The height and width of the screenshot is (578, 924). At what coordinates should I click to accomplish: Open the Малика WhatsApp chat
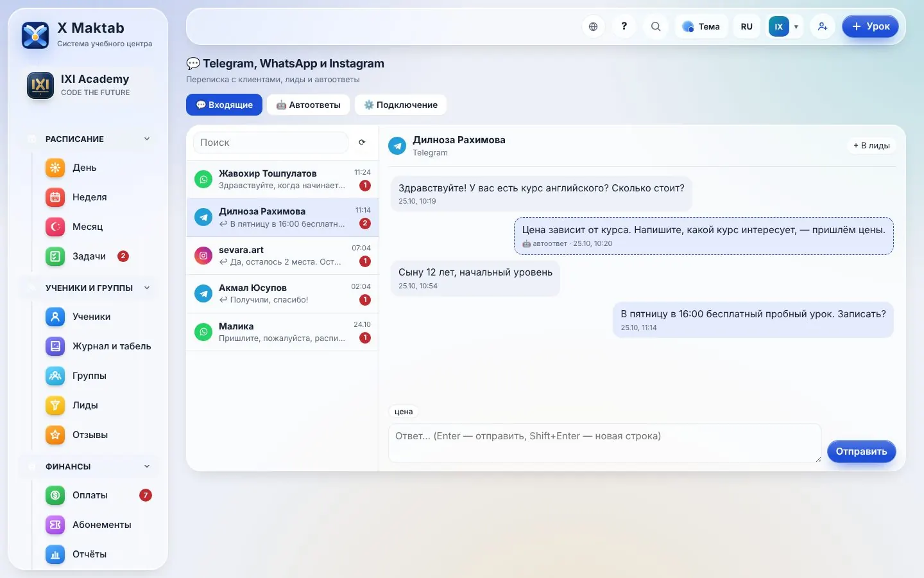(282, 332)
